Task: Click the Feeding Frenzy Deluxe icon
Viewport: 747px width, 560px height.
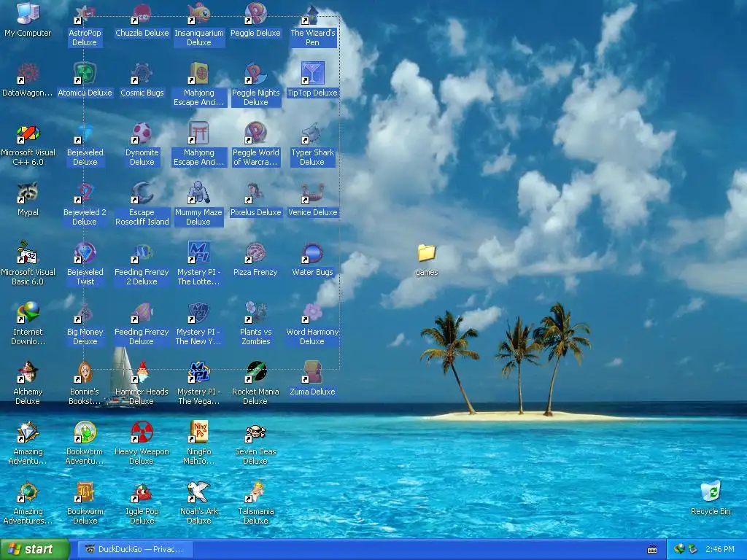Action: (142, 312)
